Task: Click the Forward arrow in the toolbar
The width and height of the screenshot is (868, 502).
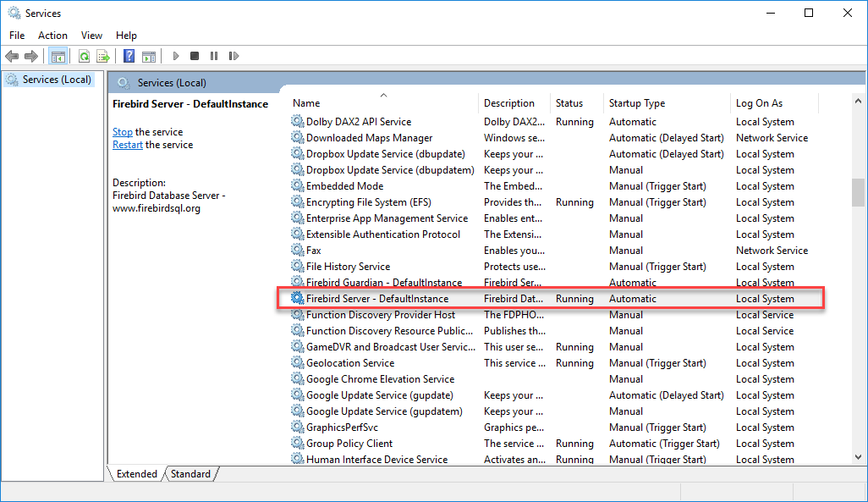Action: point(31,56)
